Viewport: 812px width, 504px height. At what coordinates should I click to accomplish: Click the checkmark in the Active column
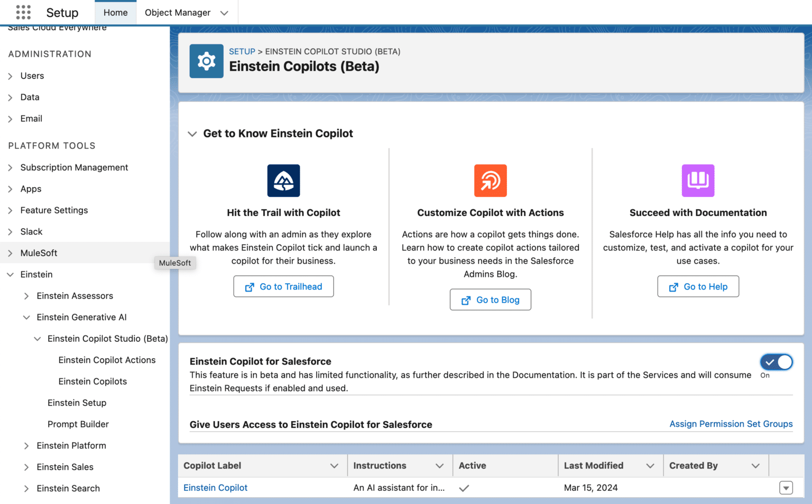[x=464, y=488]
